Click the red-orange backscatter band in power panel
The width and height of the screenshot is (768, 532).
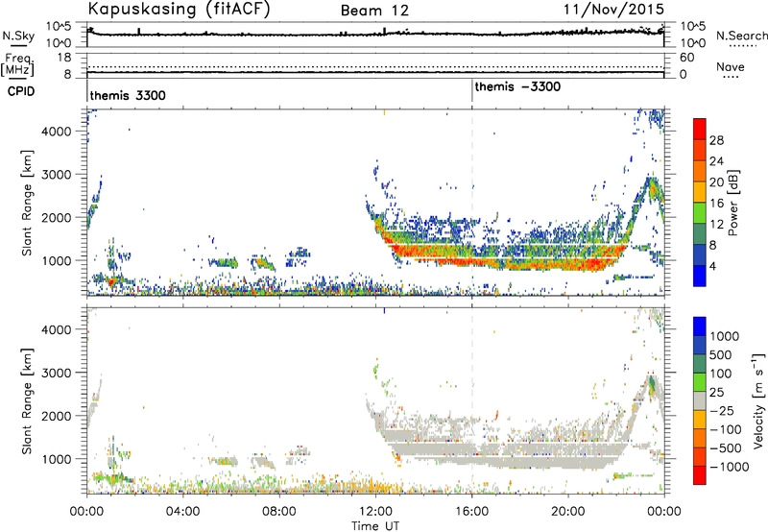510,257
